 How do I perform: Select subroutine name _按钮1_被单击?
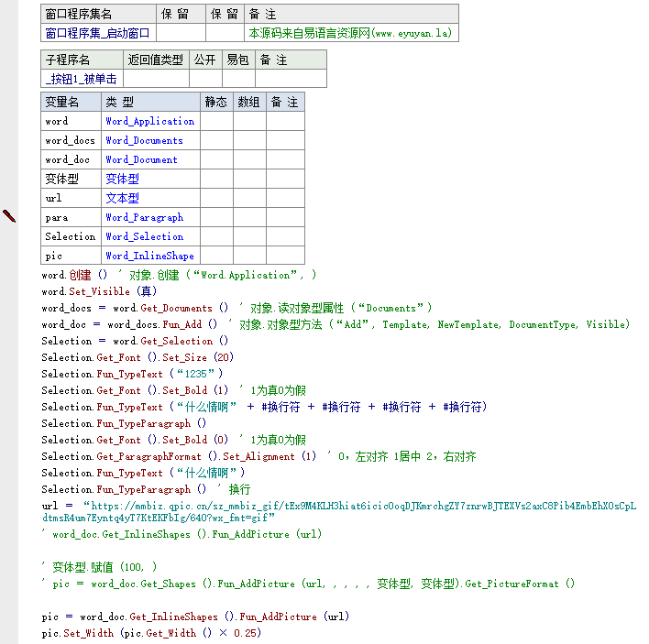coord(81,79)
